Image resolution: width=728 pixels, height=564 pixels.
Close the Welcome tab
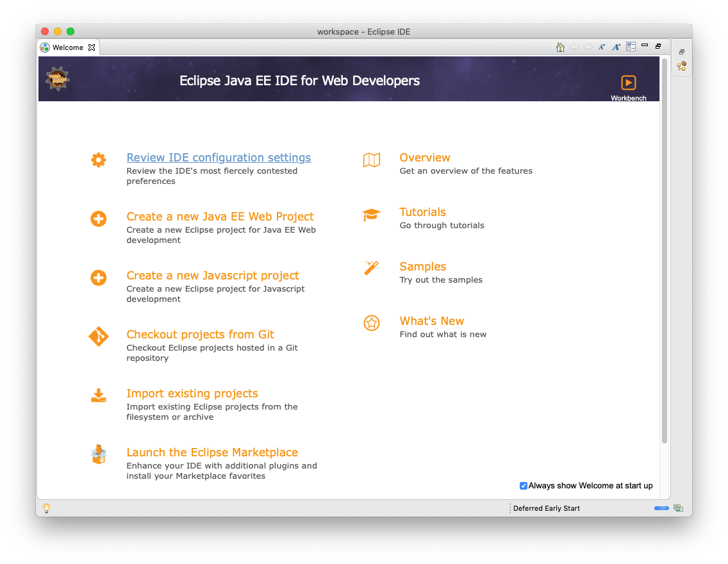(x=92, y=47)
